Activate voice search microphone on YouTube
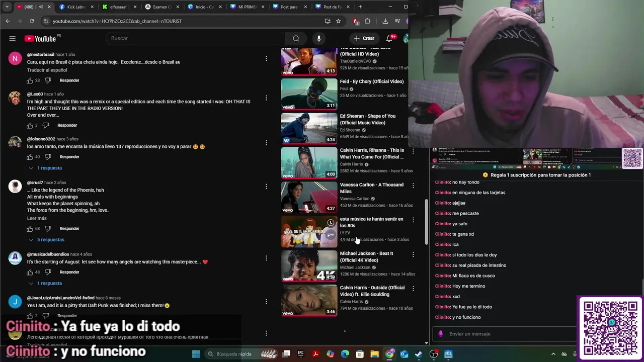This screenshot has width=644, height=362. pyautogui.click(x=318, y=38)
